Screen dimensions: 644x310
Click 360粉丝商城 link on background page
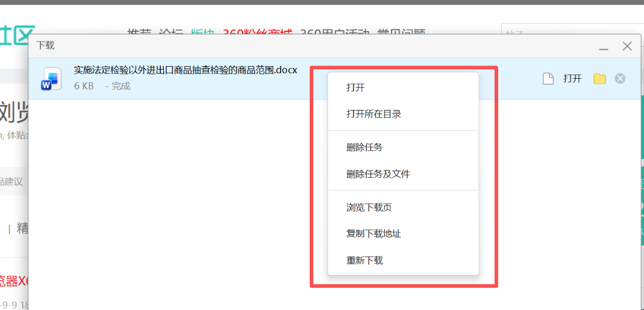pos(257,33)
